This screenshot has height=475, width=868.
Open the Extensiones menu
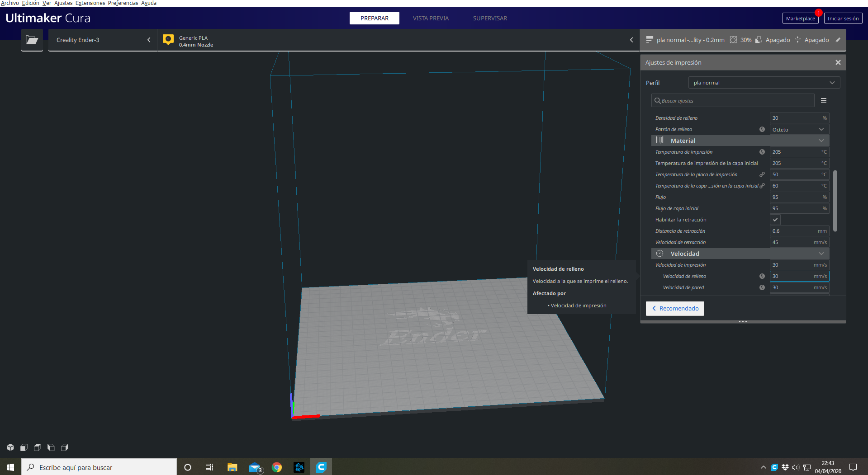click(x=90, y=3)
